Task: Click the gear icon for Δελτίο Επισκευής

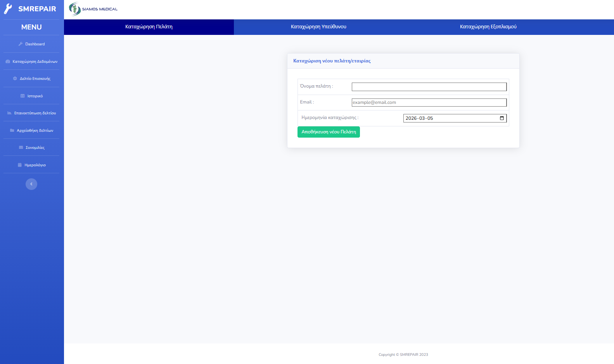Action: [15, 79]
